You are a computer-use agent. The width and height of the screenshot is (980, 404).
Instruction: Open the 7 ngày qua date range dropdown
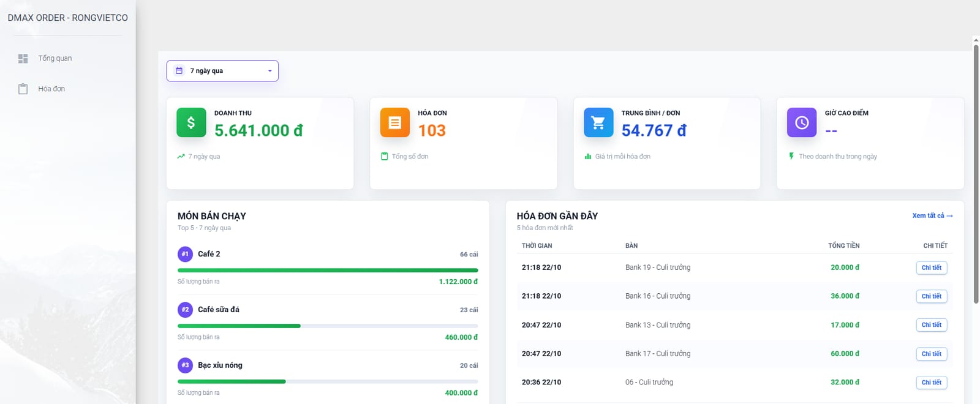(222, 71)
